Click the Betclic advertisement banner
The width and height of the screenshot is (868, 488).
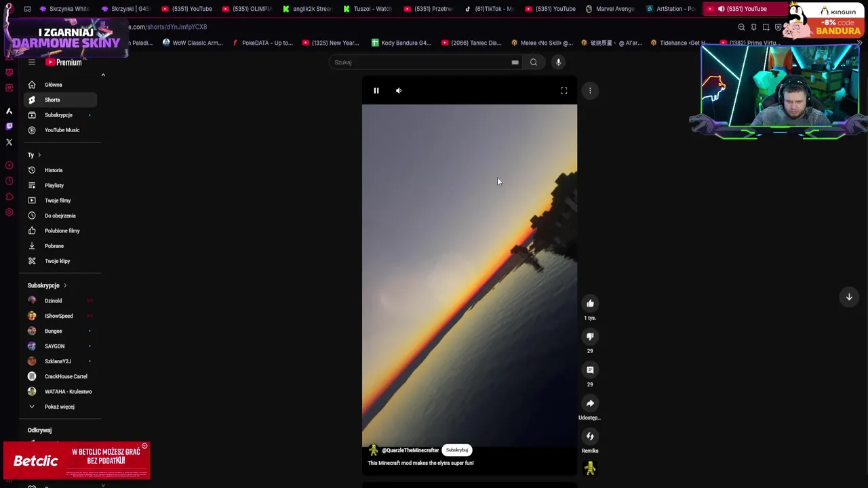pos(77,461)
